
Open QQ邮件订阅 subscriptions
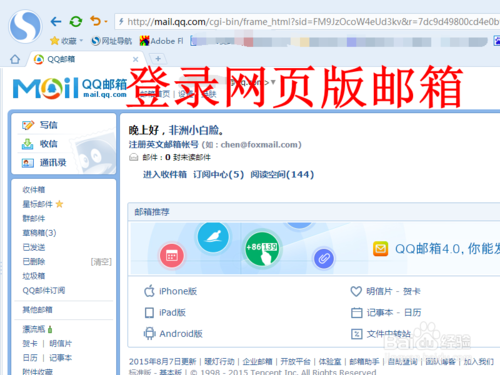tap(44, 290)
